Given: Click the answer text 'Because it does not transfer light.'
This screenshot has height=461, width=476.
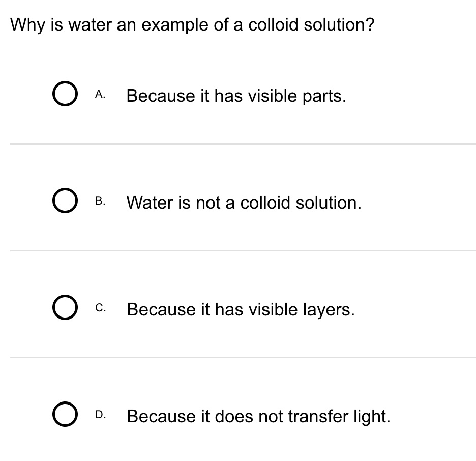Looking at the screenshot, I should click(258, 416).
